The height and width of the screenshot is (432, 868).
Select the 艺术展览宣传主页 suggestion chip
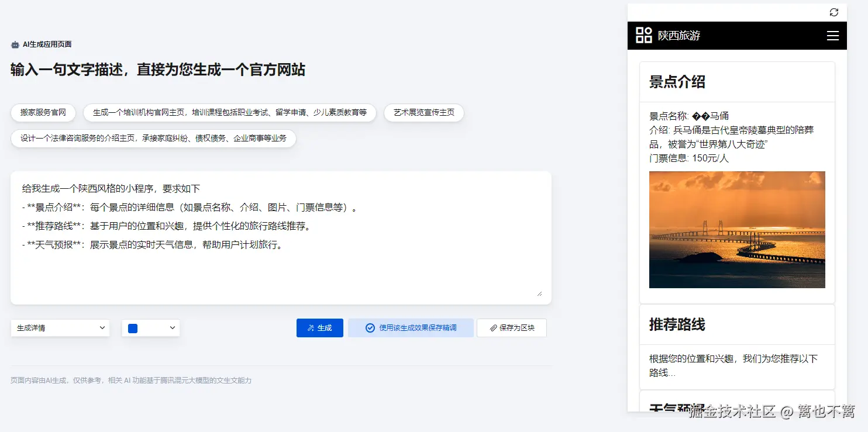[x=424, y=112]
